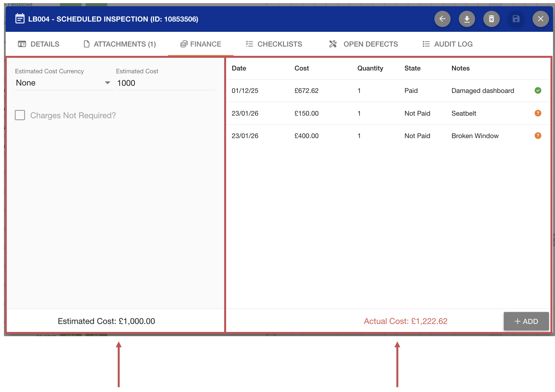Click the save floppy disk icon
This screenshot has height=392, width=555.
pos(516,19)
